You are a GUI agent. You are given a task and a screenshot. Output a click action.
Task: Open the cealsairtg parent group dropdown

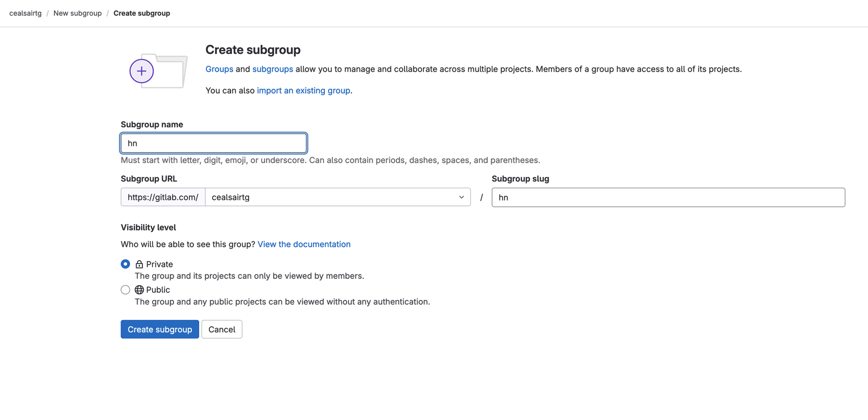tap(337, 197)
